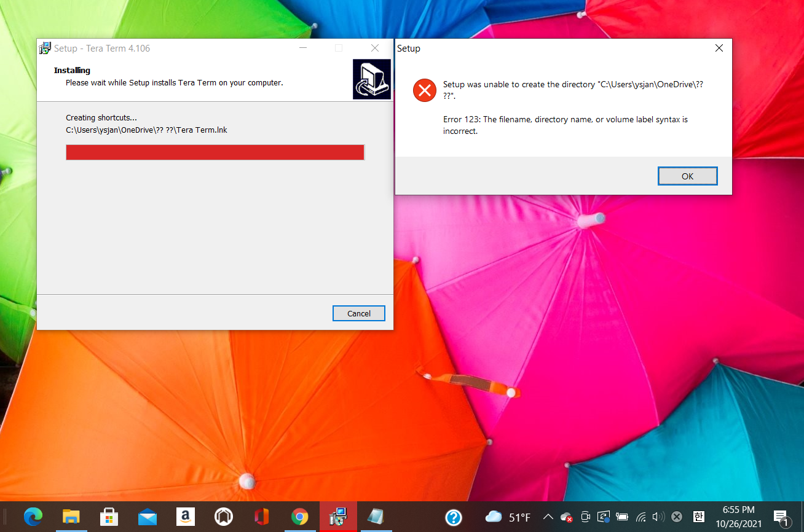Screen dimensions: 804x532
Task: Minimize the Tera Term Setup window
Action: tap(302, 48)
